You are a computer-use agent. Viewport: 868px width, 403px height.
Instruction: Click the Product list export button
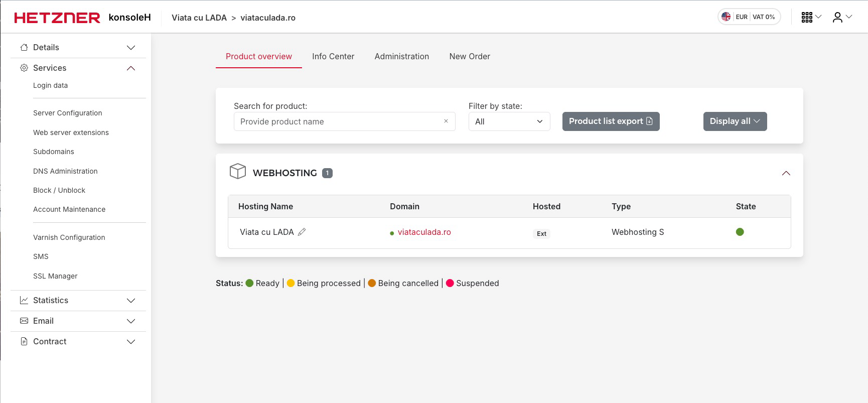coord(611,121)
